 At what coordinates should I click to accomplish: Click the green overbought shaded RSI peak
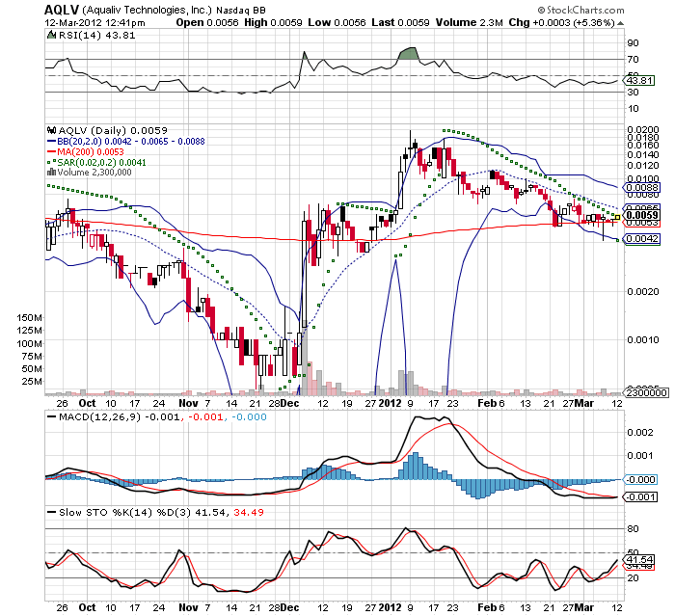click(x=408, y=54)
